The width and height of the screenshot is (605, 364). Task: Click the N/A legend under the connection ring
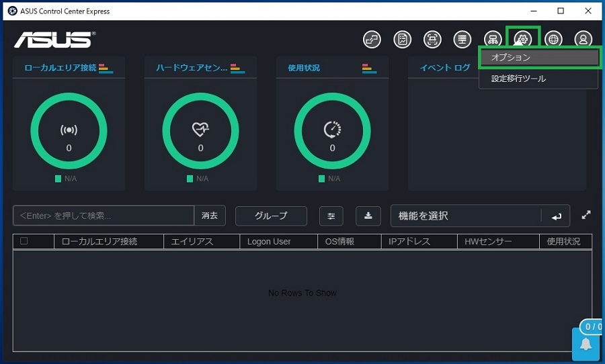click(x=66, y=179)
